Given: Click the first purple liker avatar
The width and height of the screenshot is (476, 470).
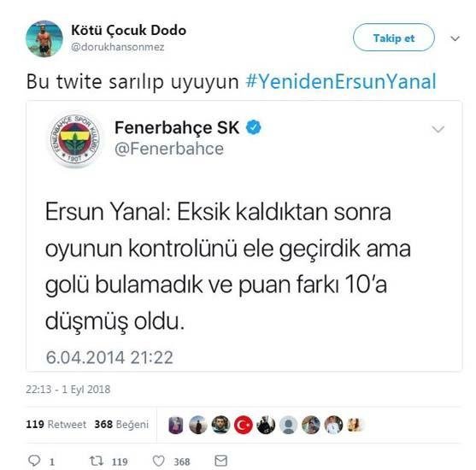Looking at the screenshot, I should coord(176,425).
